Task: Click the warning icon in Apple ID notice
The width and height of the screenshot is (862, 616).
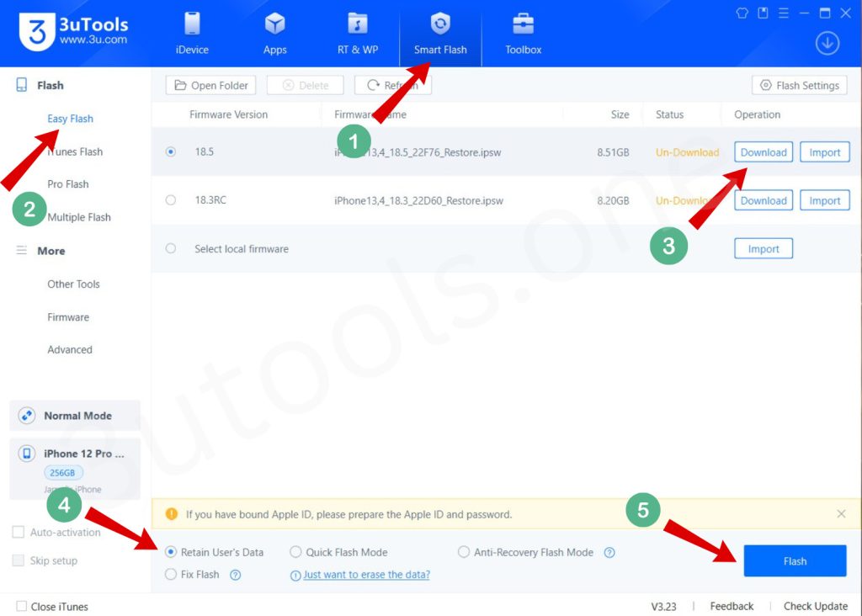Action: coord(172,514)
